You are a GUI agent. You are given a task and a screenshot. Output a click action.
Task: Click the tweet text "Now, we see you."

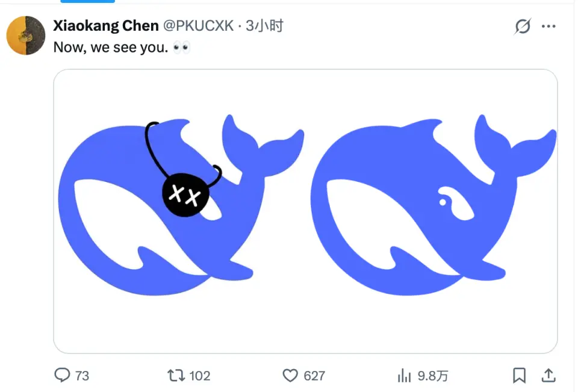click(111, 47)
